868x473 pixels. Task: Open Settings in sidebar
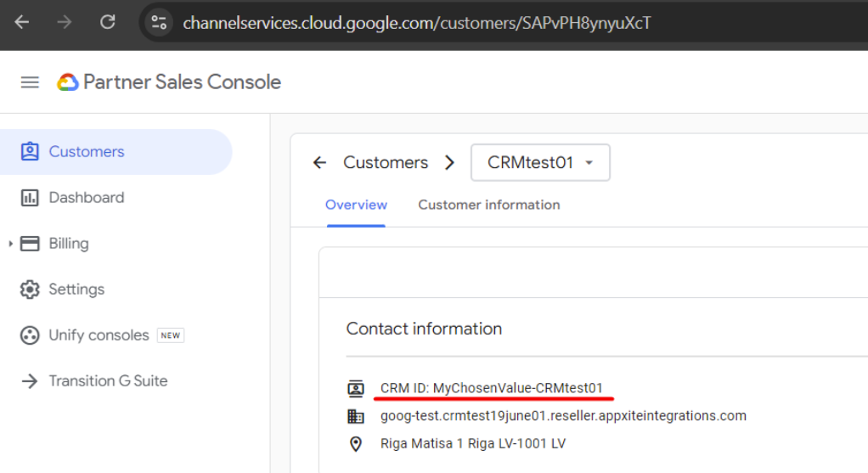[x=76, y=290]
